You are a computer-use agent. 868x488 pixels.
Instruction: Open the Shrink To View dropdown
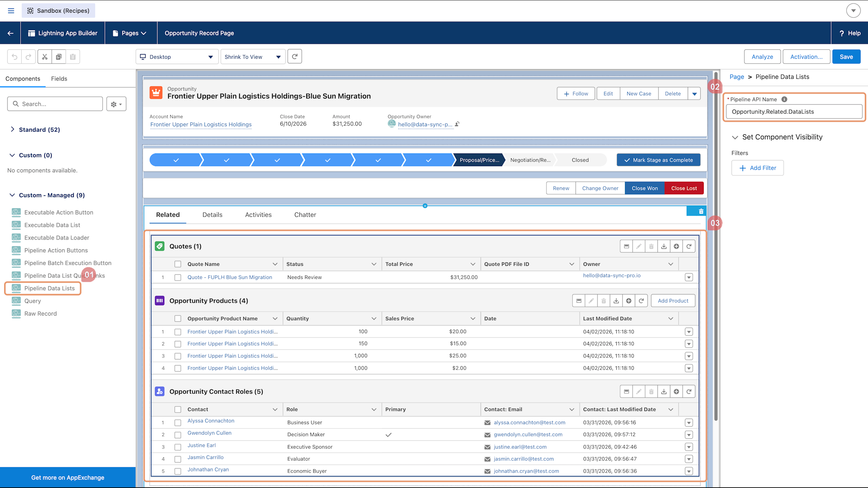click(x=253, y=56)
